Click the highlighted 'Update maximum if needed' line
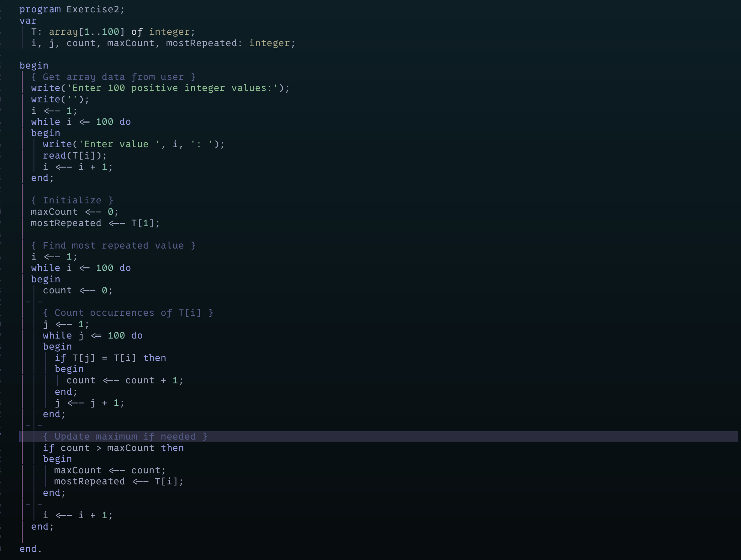This screenshot has width=741, height=560. (x=125, y=437)
